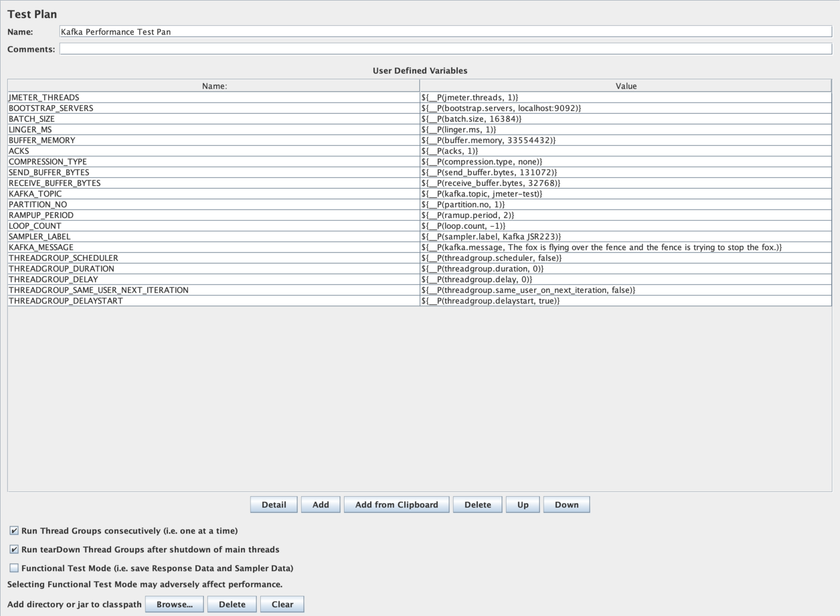Click the Detail button
This screenshot has width=840, height=616.
(x=273, y=504)
